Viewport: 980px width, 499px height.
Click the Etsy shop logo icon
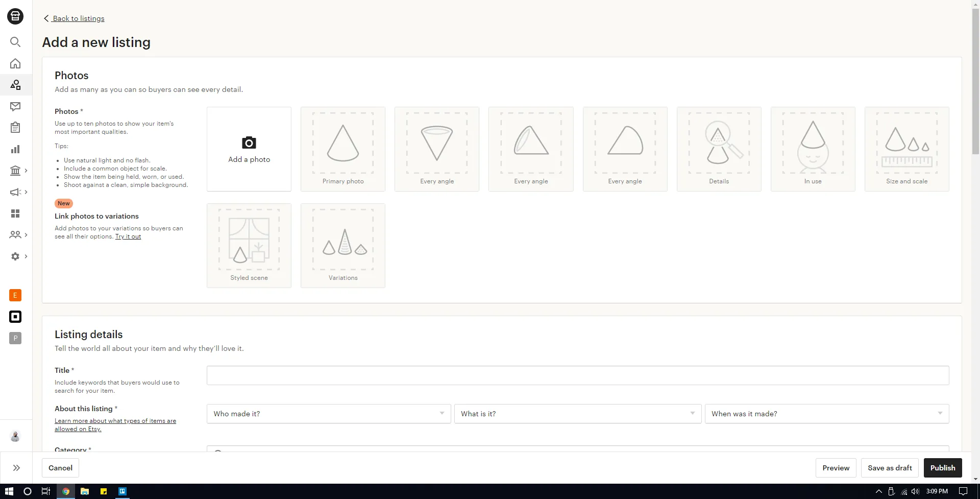tap(15, 16)
